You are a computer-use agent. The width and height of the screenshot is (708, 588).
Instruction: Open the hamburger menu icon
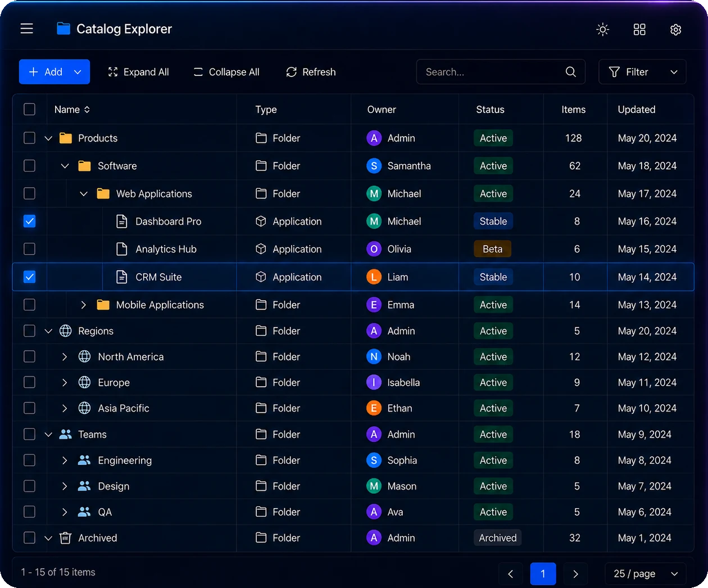27,29
